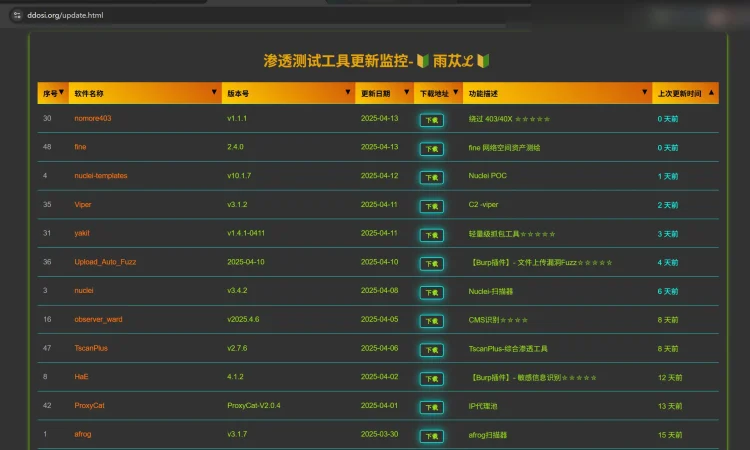
Task: Download nomore403 via its 下载 button
Action: click(x=431, y=120)
